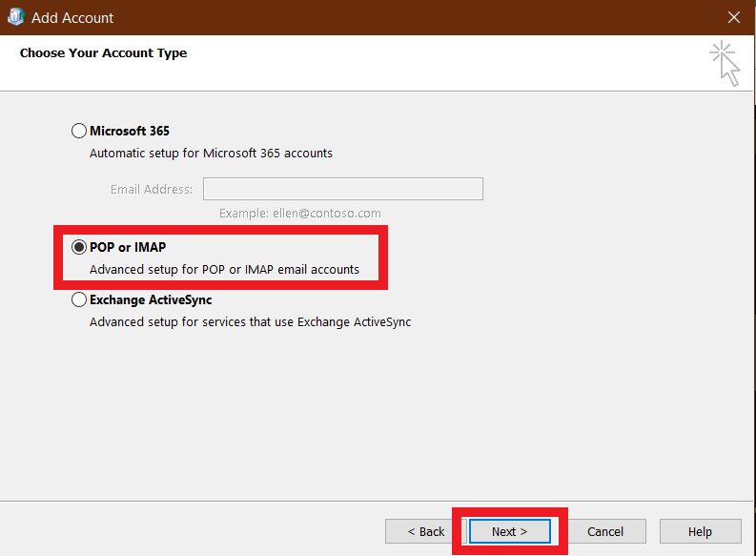Close the Add Account dialog
Screen dimensions: 756x556
[x=734, y=17]
